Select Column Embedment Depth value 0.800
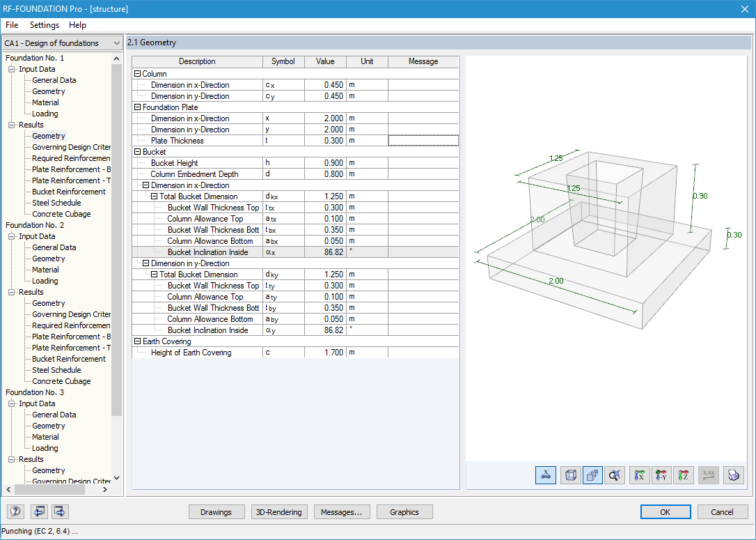The image size is (756, 540). pos(326,173)
